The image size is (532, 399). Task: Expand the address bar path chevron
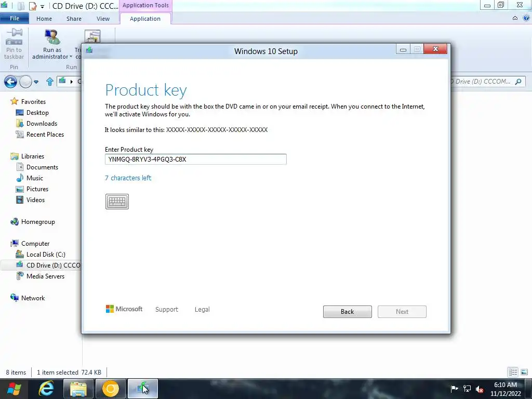[x=72, y=82]
